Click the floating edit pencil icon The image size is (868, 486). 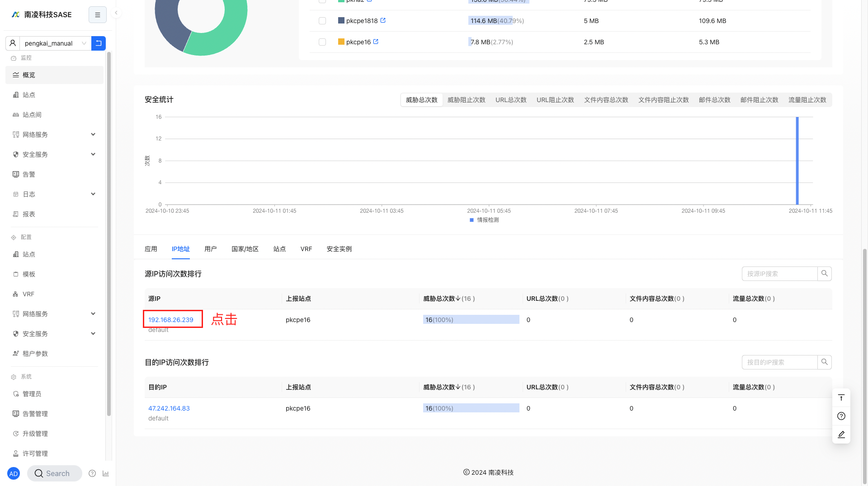click(841, 435)
